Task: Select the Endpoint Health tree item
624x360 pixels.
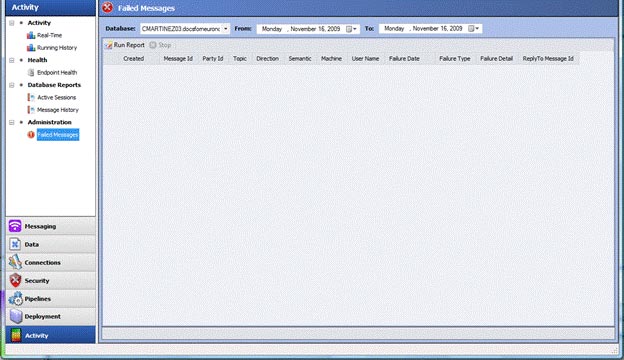Action: click(x=57, y=72)
